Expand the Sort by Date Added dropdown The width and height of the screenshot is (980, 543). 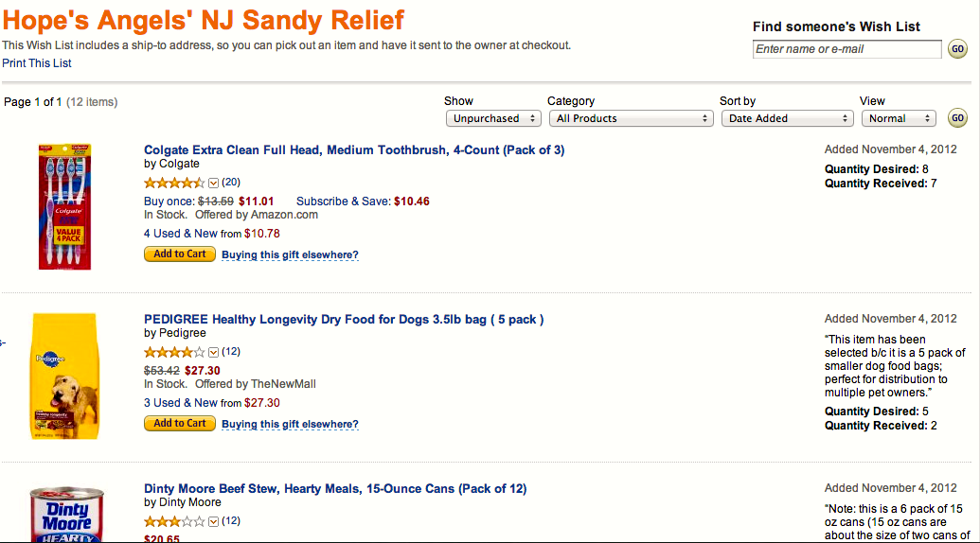point(787,118)
